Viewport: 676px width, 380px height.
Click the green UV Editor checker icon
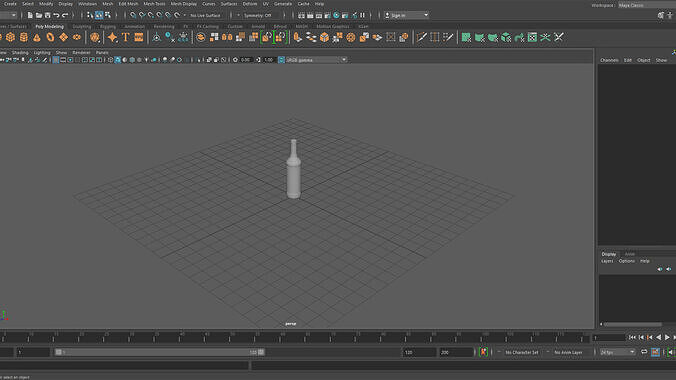click(x=532, y=38)
